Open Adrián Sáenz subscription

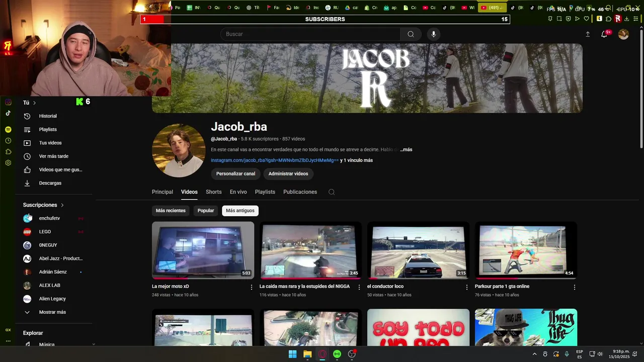(54, 272)
